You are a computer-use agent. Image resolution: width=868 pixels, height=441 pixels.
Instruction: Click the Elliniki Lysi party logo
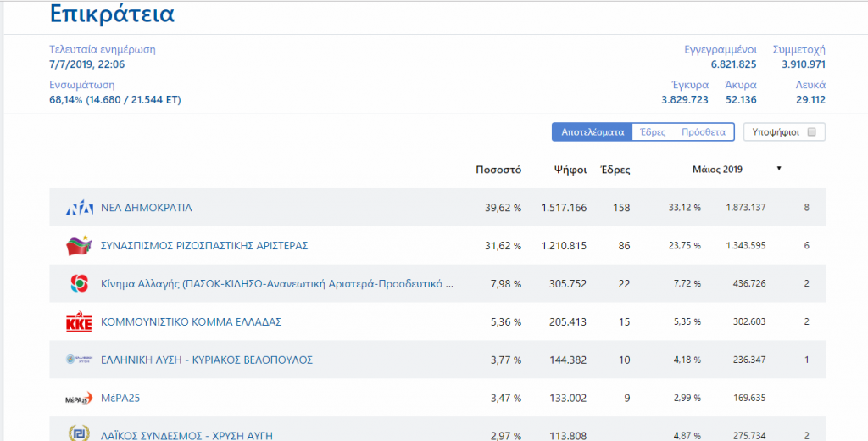coord(79,360)
